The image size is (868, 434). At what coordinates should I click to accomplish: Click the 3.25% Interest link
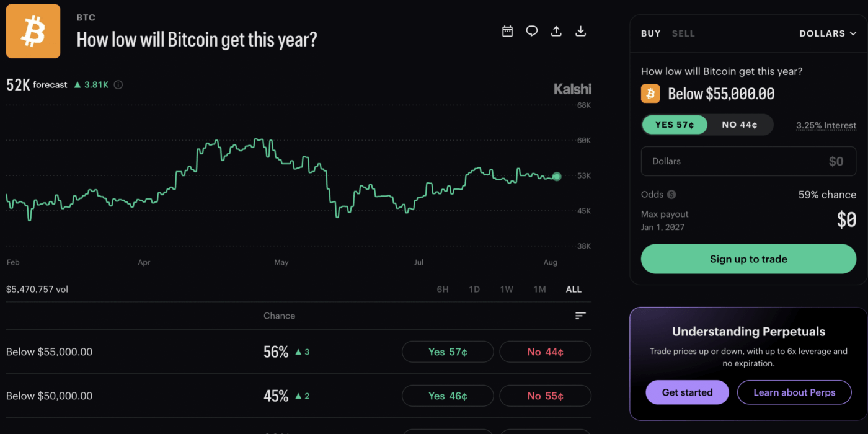(826, 125)
